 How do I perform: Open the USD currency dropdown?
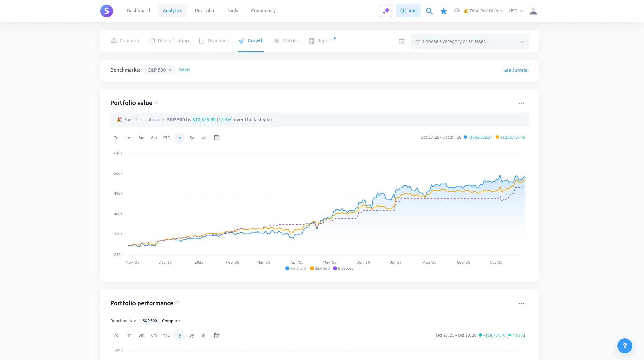click(516, 11)
